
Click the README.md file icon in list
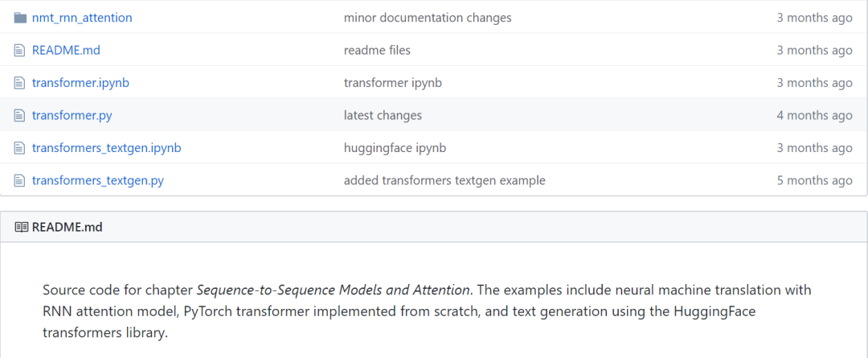point(20,50)
